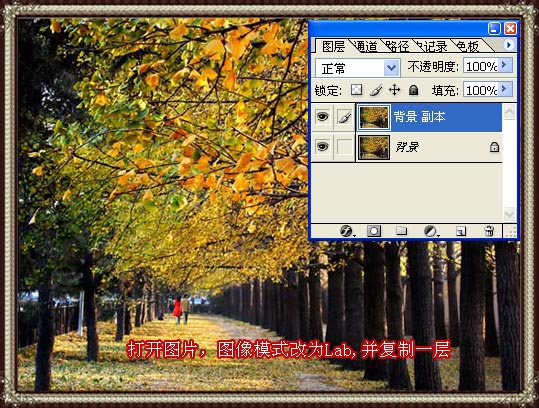Select the 背景 layer name

407,147
